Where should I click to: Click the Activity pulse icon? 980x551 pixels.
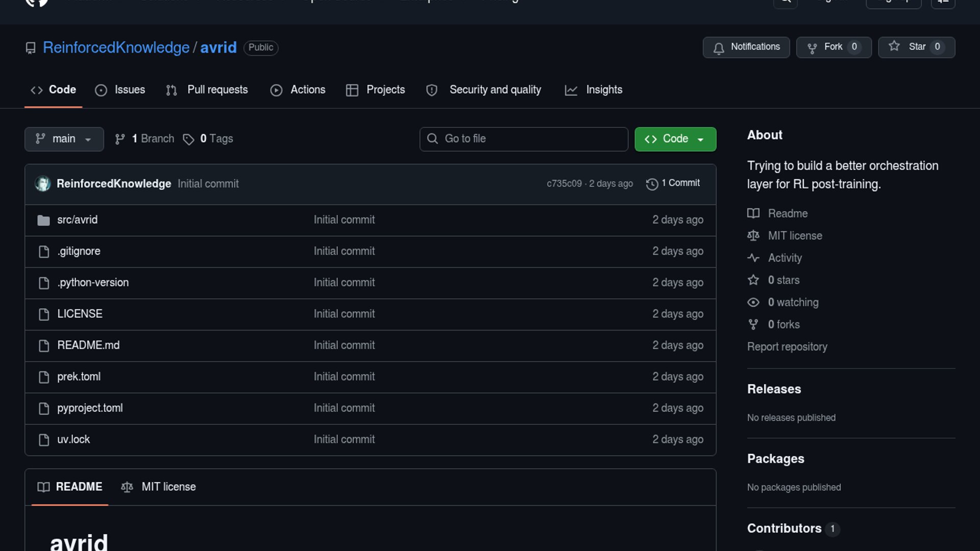753,258
